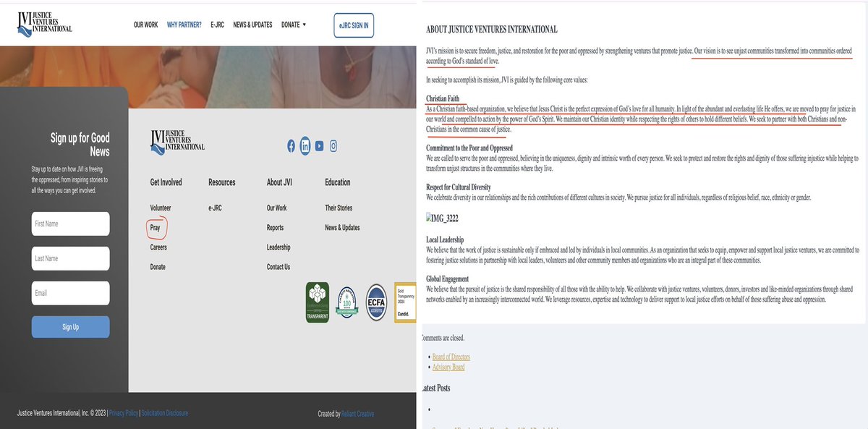Open the Solicitation Disclosure link

[x=165, y=414]
